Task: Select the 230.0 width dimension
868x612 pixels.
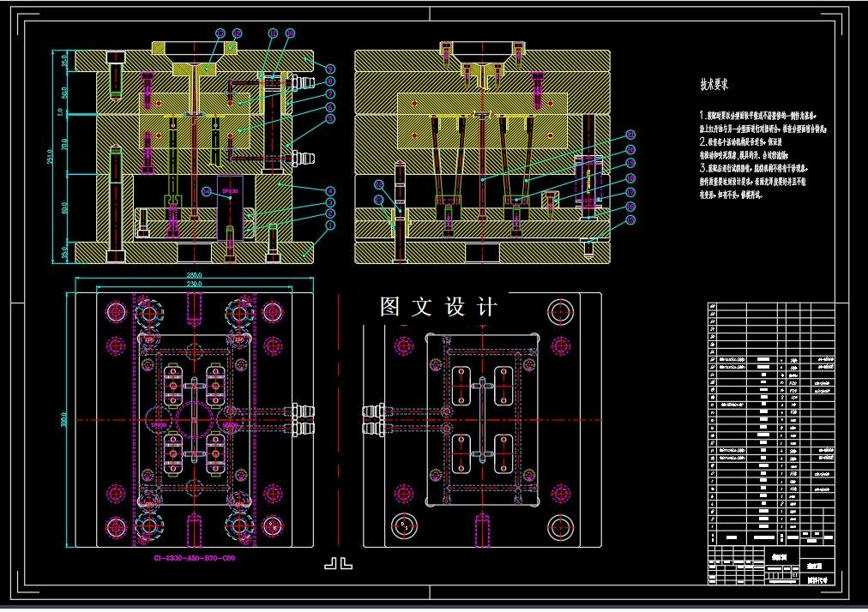Action: [194, 284]
